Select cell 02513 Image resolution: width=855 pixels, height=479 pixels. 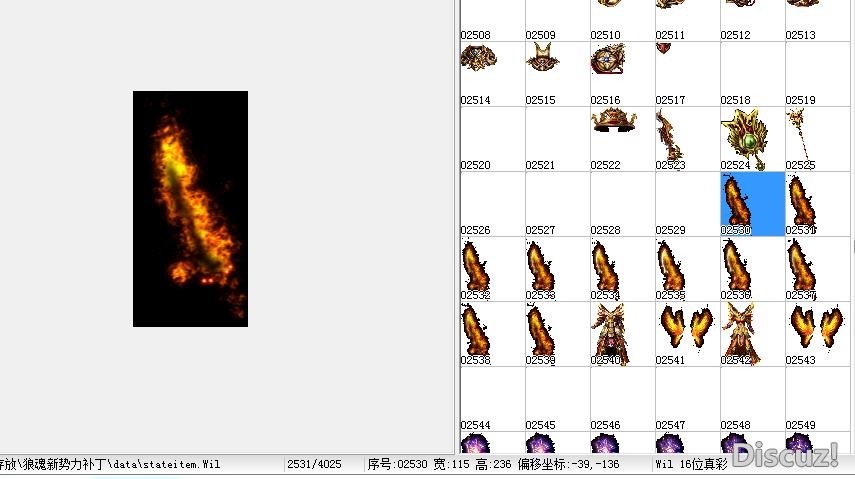817,21
